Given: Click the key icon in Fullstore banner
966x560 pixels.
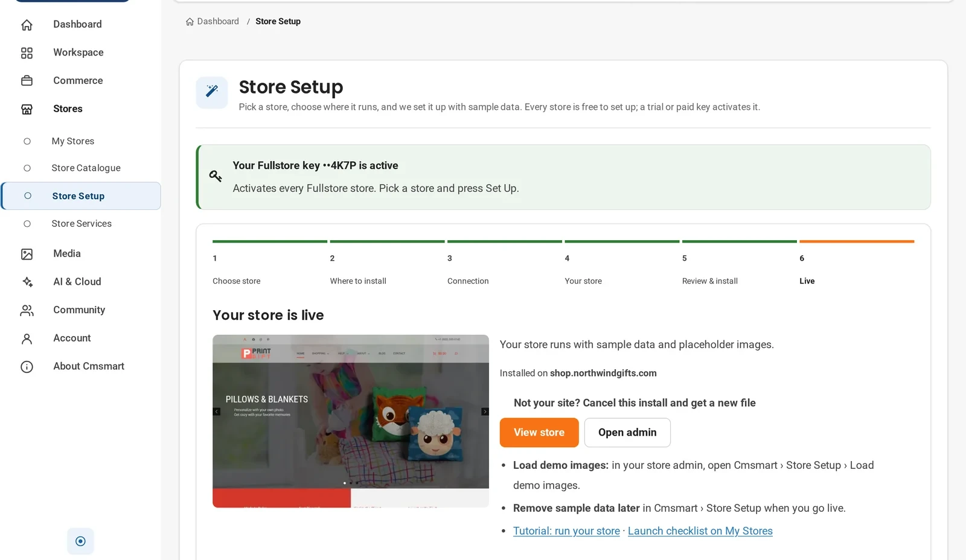Looking at the screenshot, I should click(216, 176).
